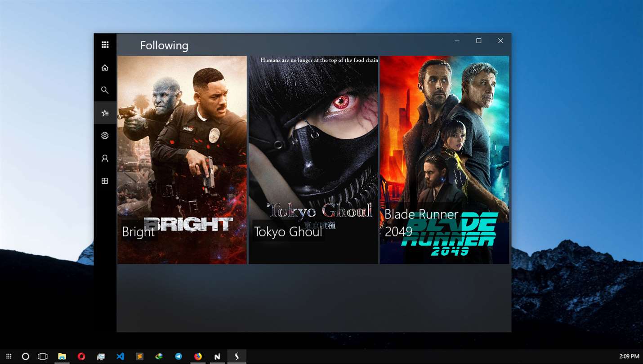Click the four-square grid sidebar icon
The height and width of the screenshot is (364, 643).
point(105,181)
